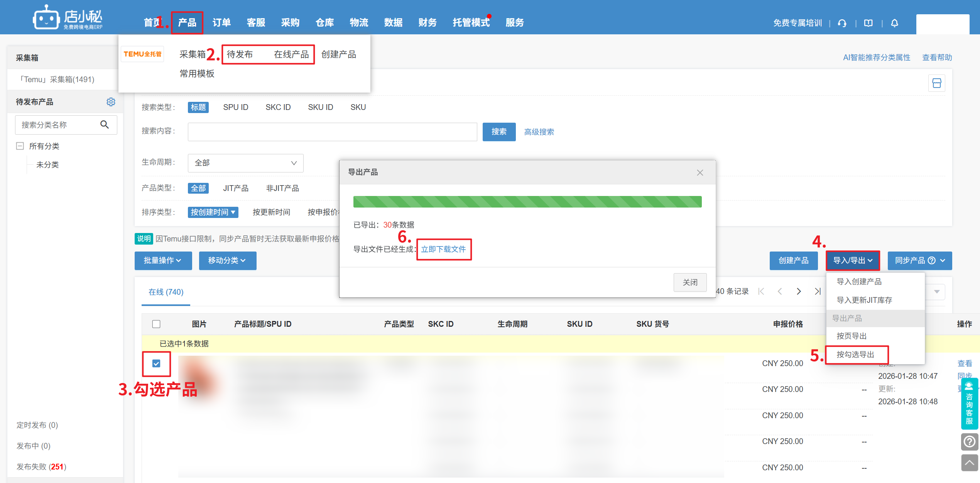
Task: Click the customer service headset icon
Action: [x=842, y=23]
